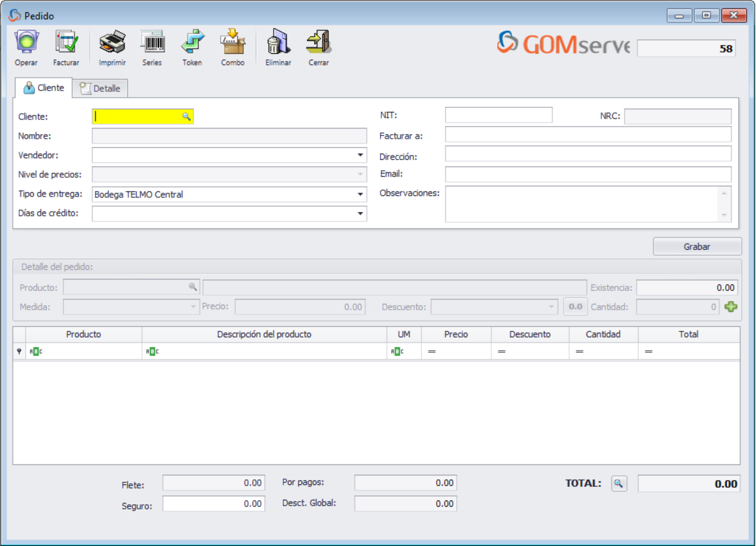The width and height of the screenshot is (756, 546).
Task: Click the NIT input field
Action: tap(498, 116)
